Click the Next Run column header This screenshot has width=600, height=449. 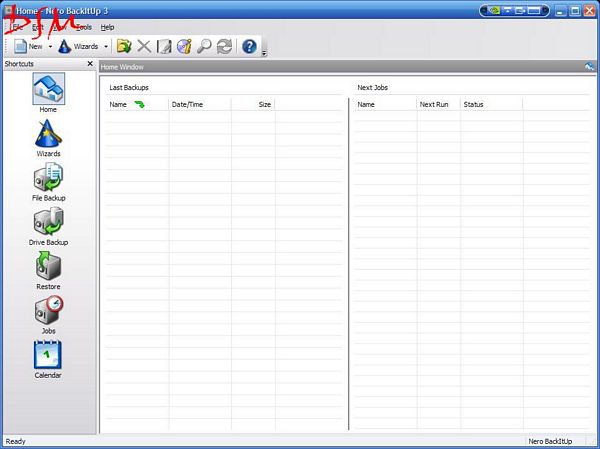click(433, 104)
